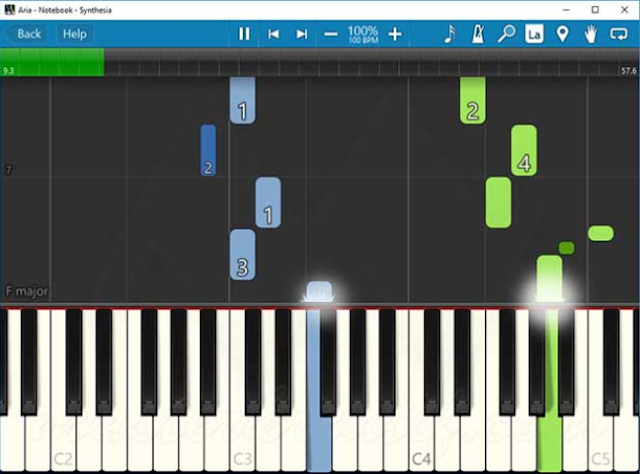
Task: Click the 57.6 time label
Action: click(629, 71)
